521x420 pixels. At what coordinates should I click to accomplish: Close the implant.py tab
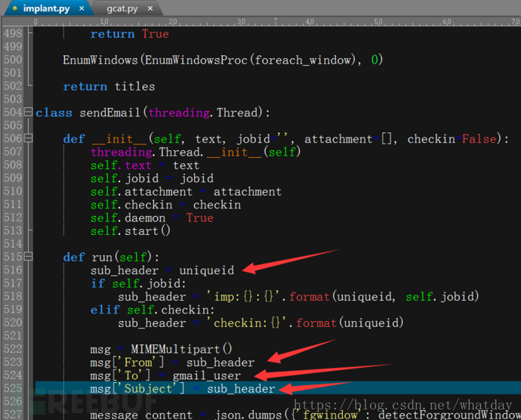click(x=82, y=8)
